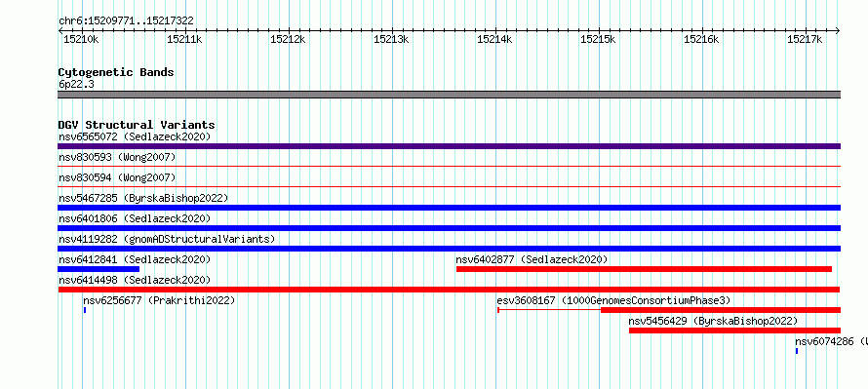This screenshot has height=389, width=868.
Task: Click the 15215k ruler tick label
Action: click(x=598, y=39)
